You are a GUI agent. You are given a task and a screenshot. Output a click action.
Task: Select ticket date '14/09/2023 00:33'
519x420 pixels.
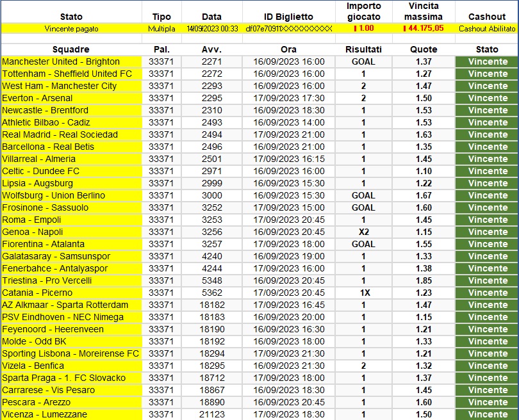(212, 29)
